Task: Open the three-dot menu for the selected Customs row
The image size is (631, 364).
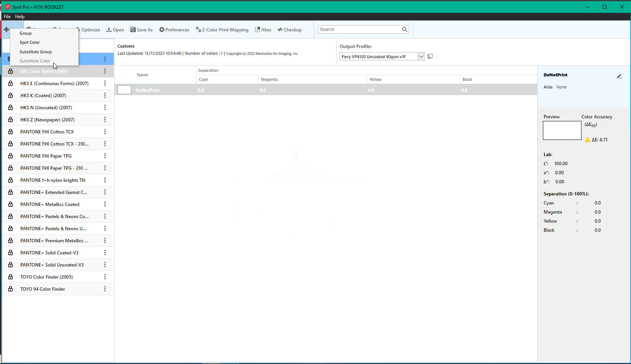Action: point(105,59)
